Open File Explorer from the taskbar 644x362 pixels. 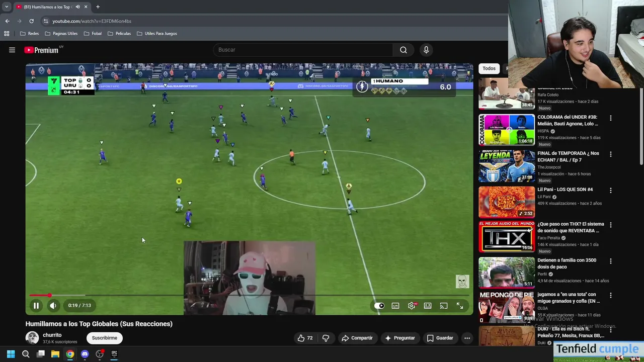pos(55,354)
